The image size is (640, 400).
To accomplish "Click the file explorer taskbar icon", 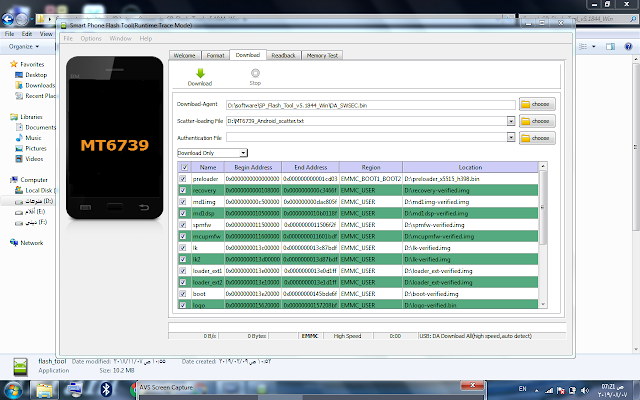I will point(44,390).
